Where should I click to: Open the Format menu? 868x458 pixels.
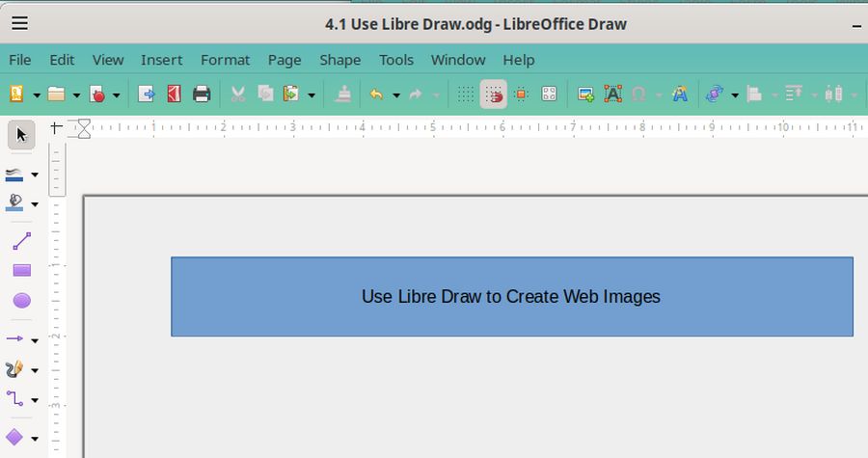pos(225,60)
